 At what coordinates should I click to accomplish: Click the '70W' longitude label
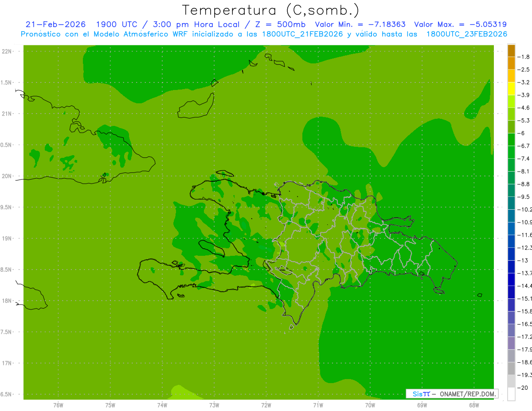[x=370, y=405]
